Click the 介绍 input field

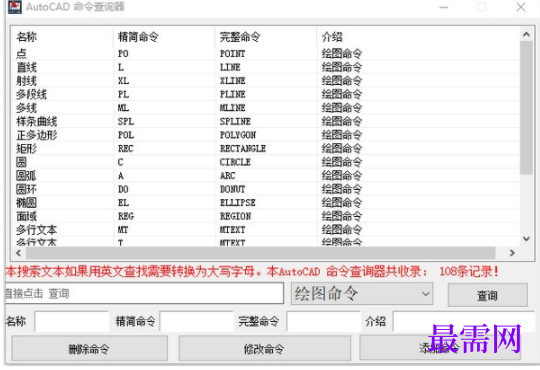[x=464, y=321]
